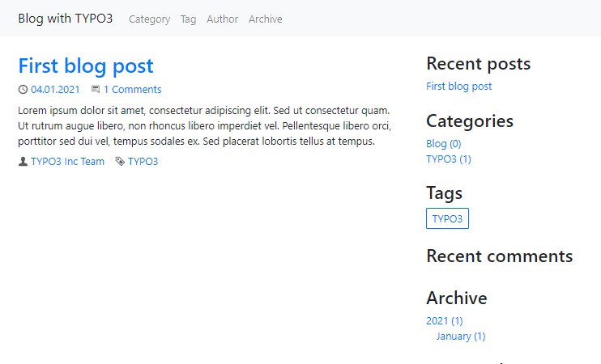The width and height of the screenshot is (601, 364).
Task: Go to the Blog with TYPO3 home brand
Action: [66, 19]
